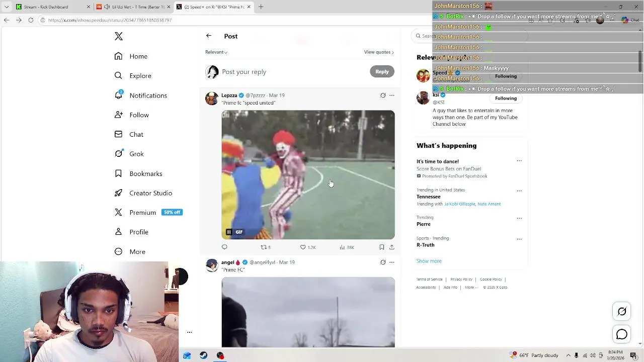Go back using the Post arrow

pos(209,36)
